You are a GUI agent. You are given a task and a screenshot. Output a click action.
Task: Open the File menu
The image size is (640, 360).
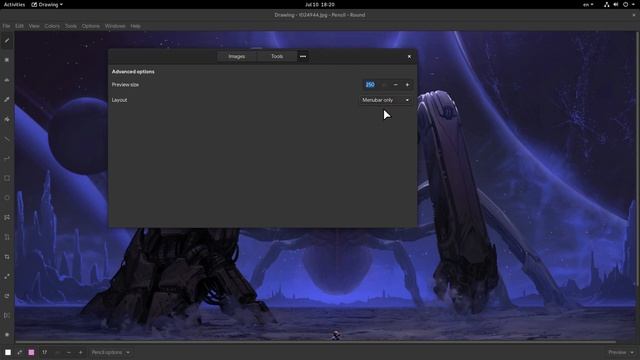(x=6, y=26)
